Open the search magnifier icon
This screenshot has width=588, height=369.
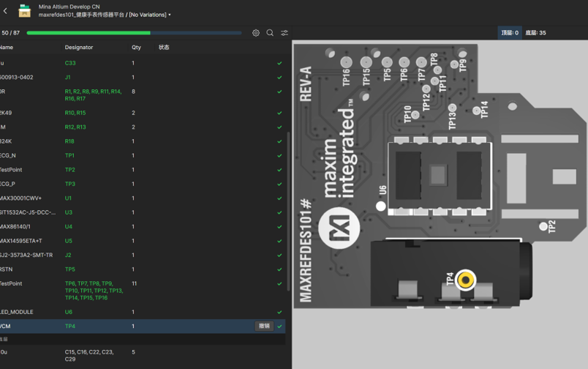point(270,33)
